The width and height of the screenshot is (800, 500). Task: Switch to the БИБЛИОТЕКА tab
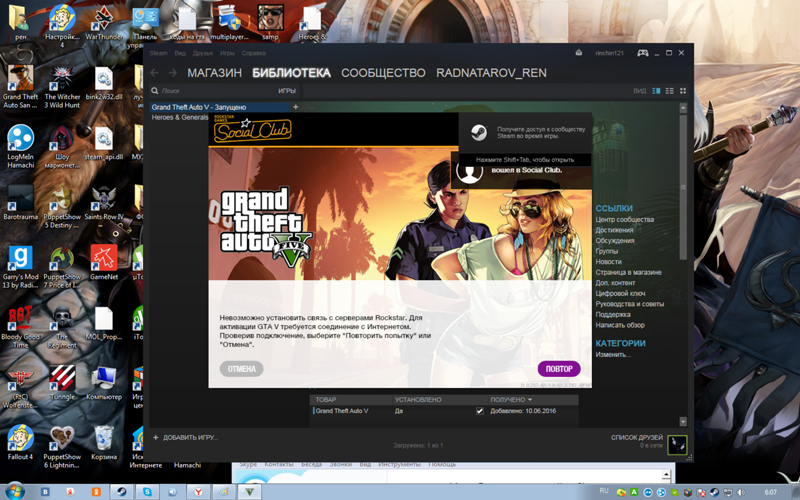pyautogui.click(x=291, y=73)
